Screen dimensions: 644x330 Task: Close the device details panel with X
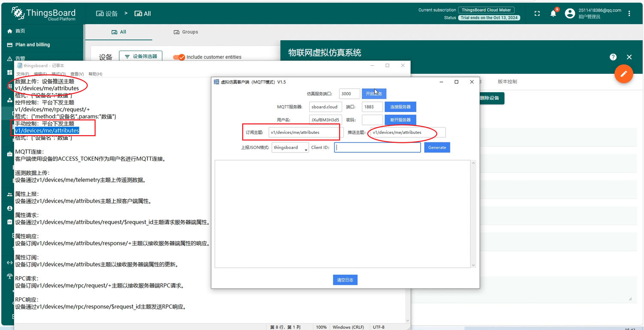(629, 57)
